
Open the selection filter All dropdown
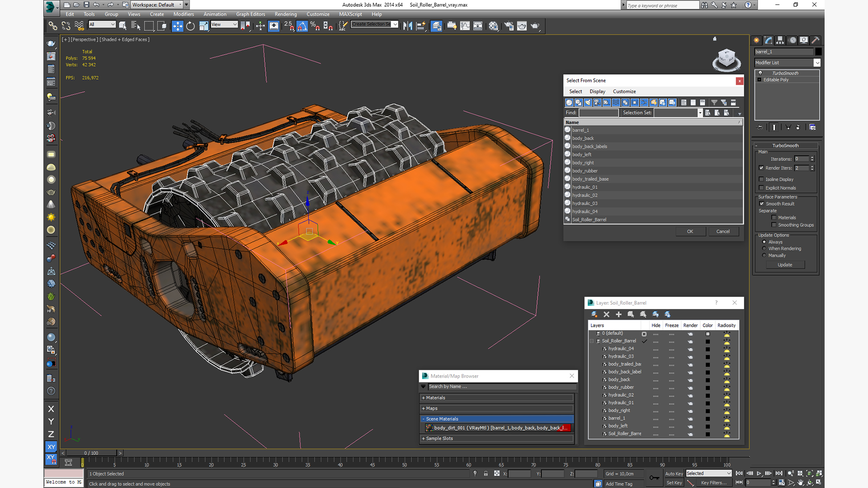102,24
